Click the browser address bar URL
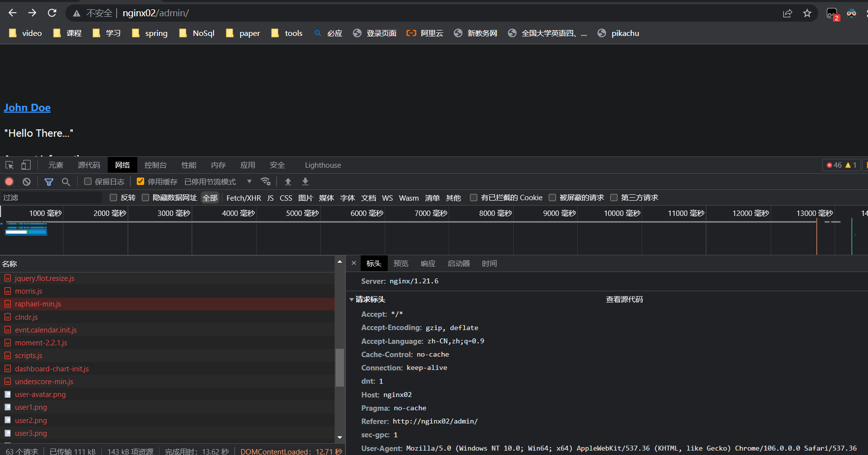The width and height of the screenshot is (868, 455). click(x=155, y=13)
